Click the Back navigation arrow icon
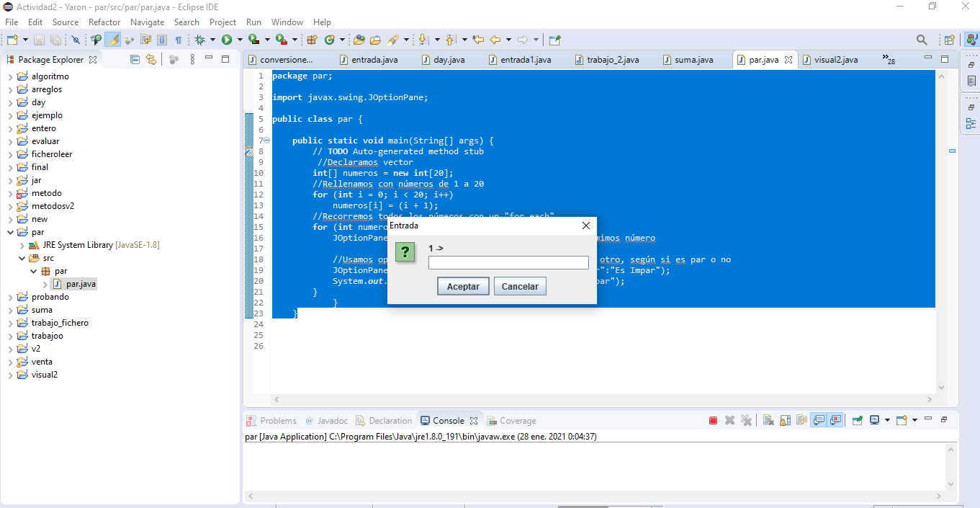Image resolution: width=980 pixels, height=508 pixels. (495, 40)
